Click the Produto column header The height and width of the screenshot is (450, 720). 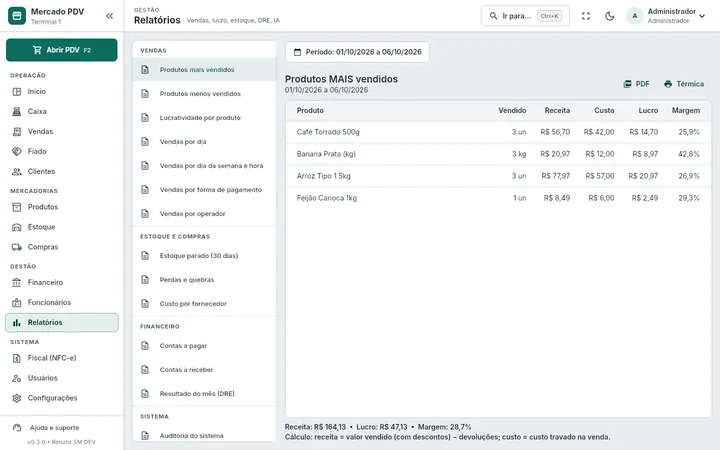[310, 110]
